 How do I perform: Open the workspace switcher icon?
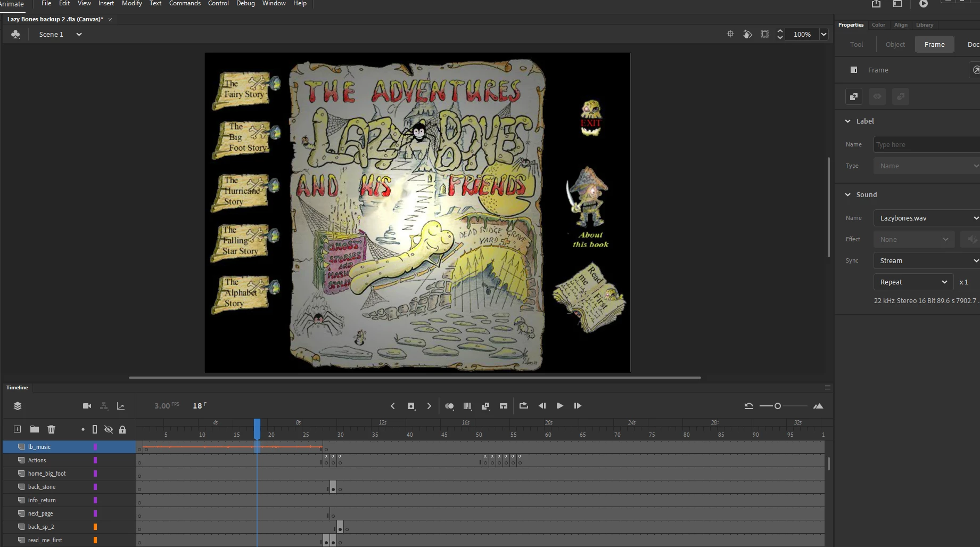(897, 4)
